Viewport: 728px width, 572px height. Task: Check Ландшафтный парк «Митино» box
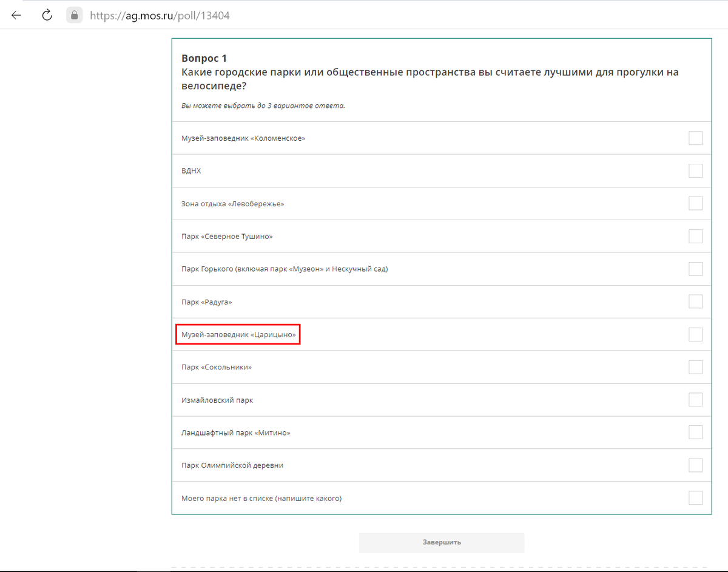pos(695,433)
